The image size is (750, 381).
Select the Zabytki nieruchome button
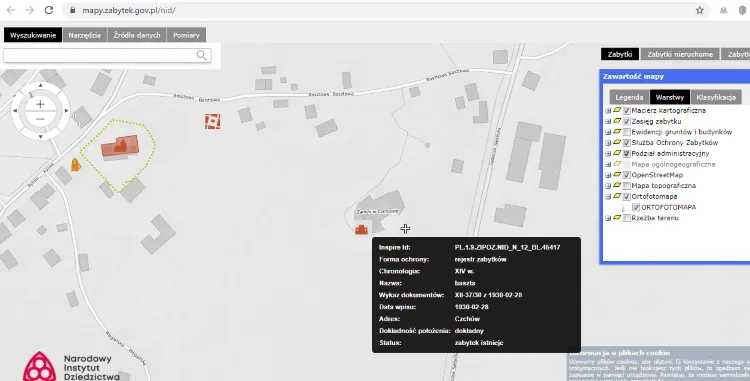[680, 54]
